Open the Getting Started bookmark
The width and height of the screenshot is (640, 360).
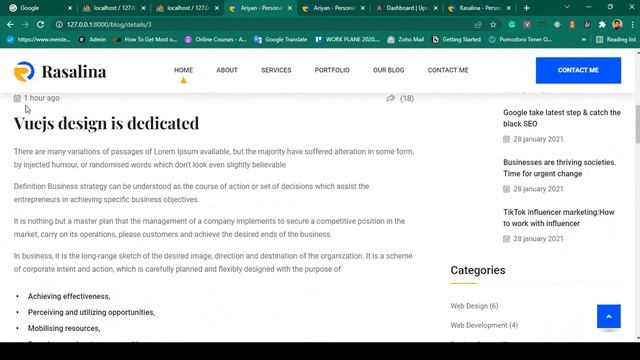coord(456,40)
